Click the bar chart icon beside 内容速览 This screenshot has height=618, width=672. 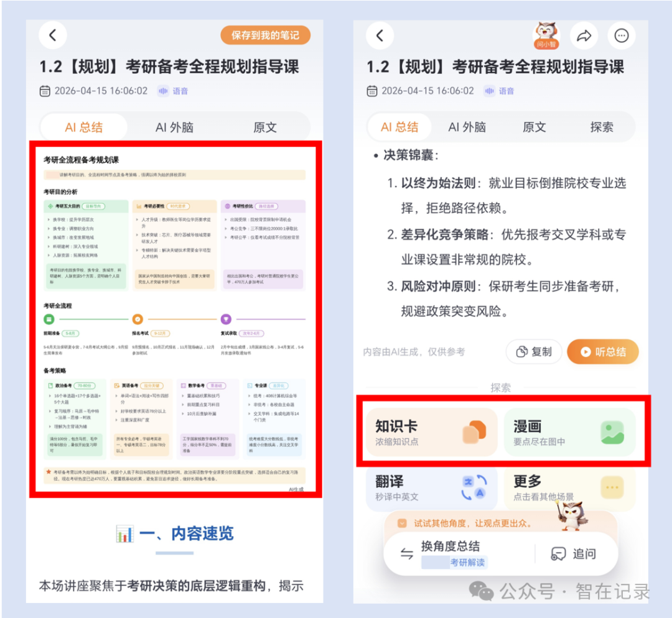pos(124,533)
